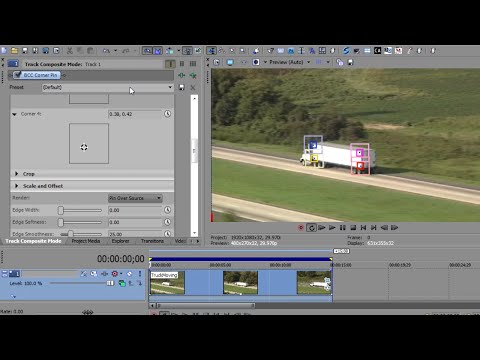Screen dimensions: 480x360
Task: Toggle Edge Width animate clock icon
Action: 168,210
